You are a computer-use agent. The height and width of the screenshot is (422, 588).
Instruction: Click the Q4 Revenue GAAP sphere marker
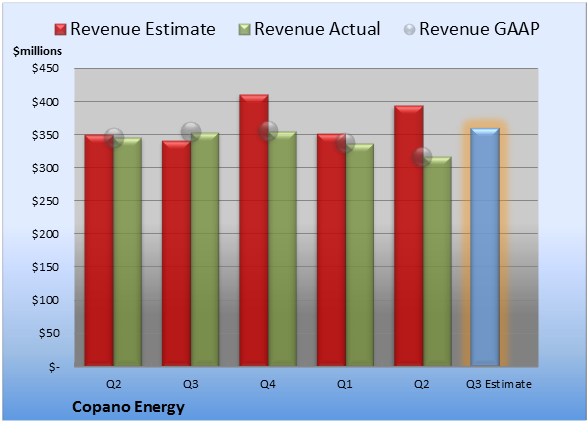(x=268, y=131)
